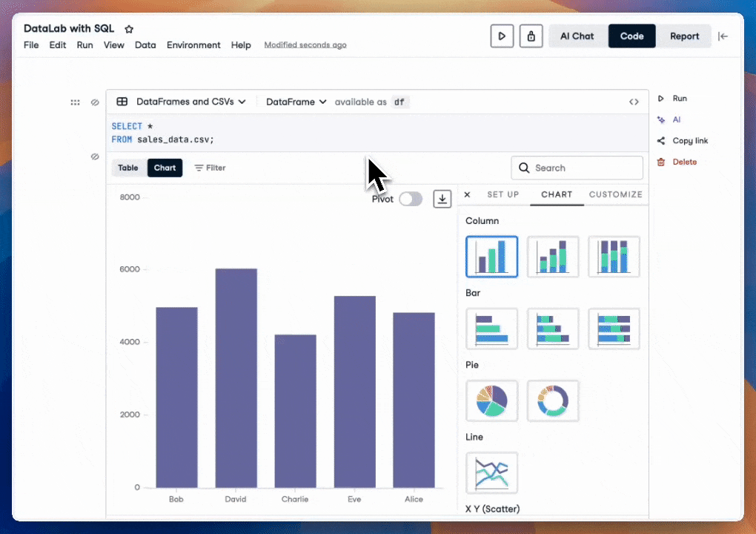The height and width of the screenshot is (534, 756).
Task: Click the Filter button
Action: tap(210, 168)
